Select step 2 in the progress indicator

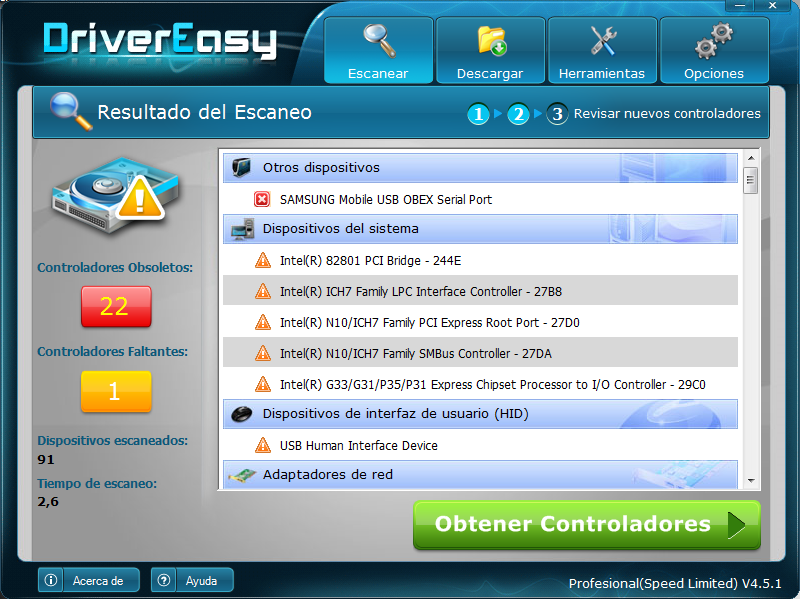(518, 114)
